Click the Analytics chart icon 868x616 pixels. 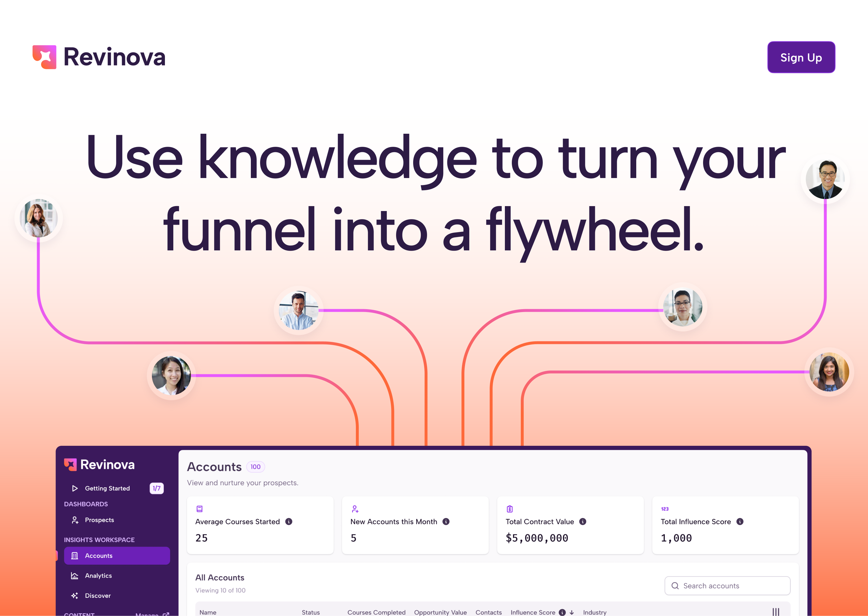coord(75,575)
